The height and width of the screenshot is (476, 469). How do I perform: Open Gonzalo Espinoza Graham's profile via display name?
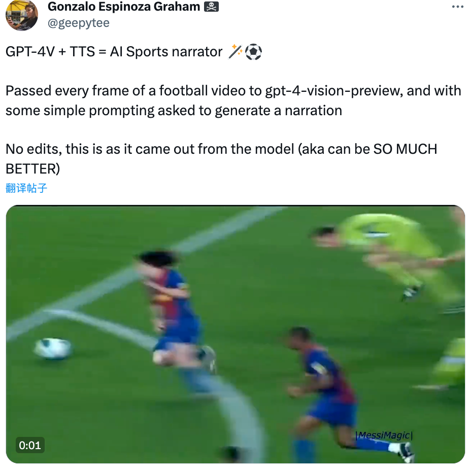(x=124, y=7)
